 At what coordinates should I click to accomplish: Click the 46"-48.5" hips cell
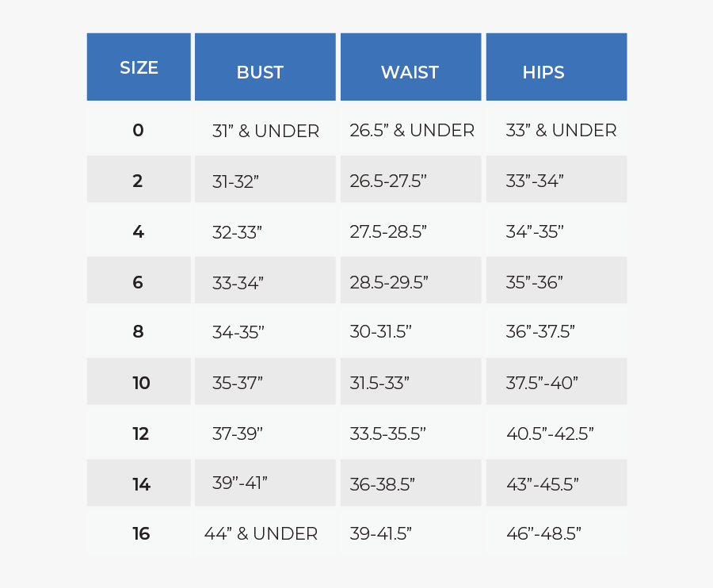(x=543, y=534)
